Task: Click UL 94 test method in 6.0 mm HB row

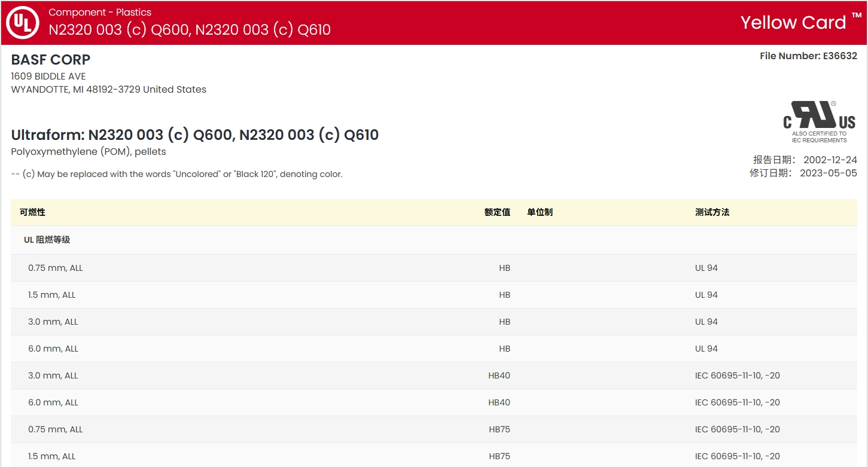Action: [706, 349]
